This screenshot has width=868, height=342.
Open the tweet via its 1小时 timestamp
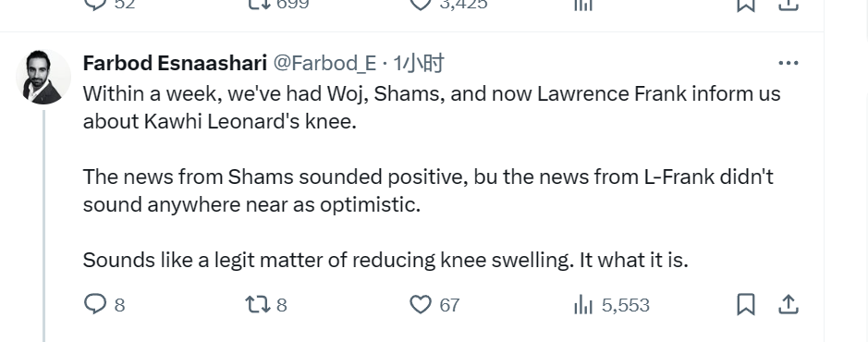419,63
